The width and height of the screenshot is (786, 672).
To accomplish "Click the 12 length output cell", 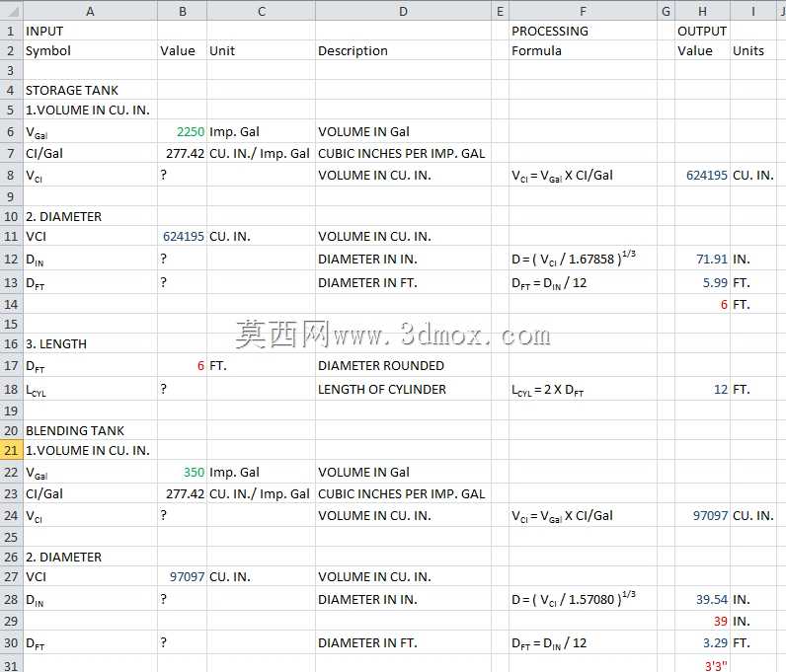I will pyautogui.click(x=702, y=389).
